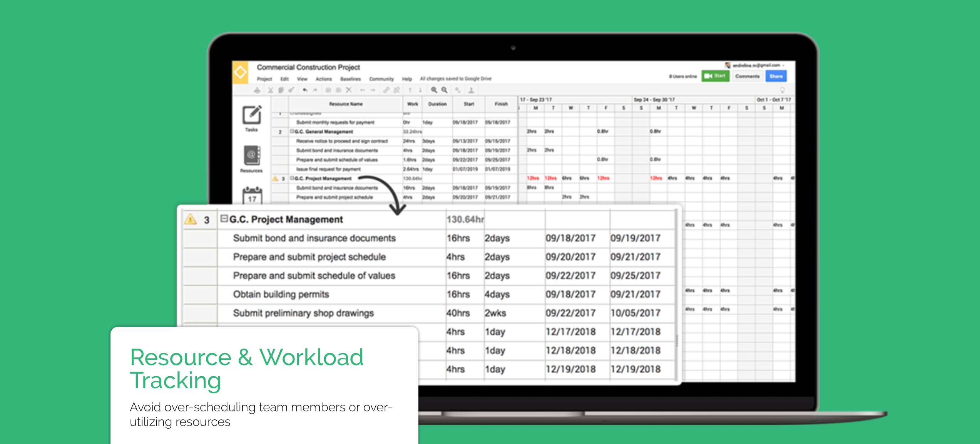Click the '2.64hrs' work cell
Viewport: 980px width, 444px height.
[x=411, y=169]
